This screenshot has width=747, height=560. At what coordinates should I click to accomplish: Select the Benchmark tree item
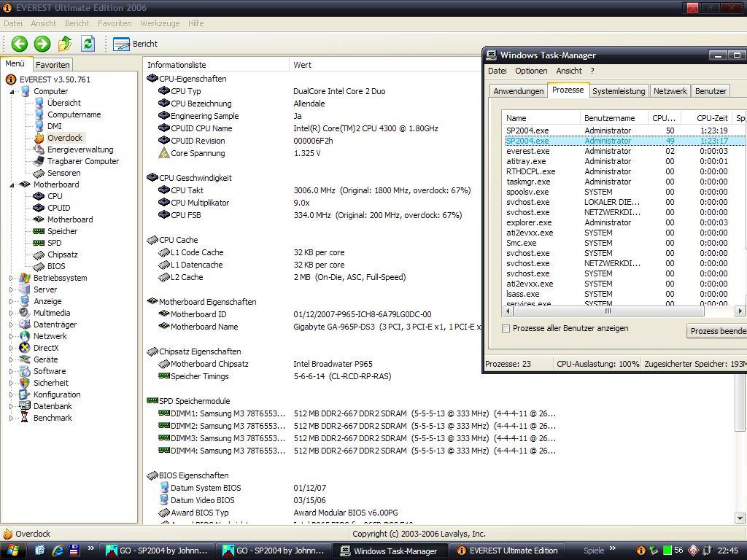click(53, 418)
